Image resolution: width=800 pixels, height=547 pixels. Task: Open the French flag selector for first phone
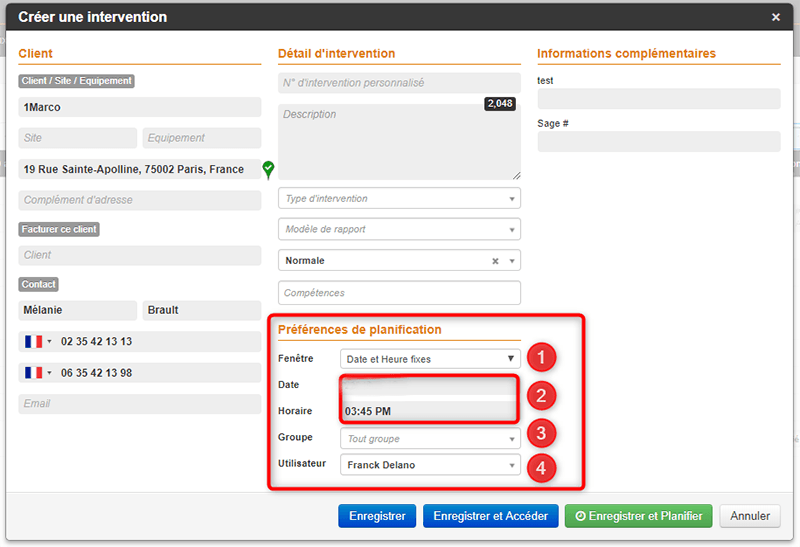click(37, 342)
